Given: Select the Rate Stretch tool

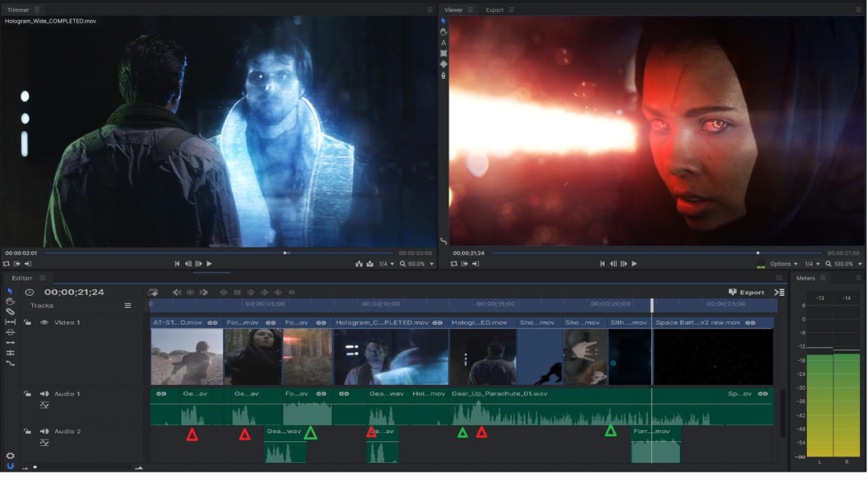Looking at the screenshot, I should (10, 363).
